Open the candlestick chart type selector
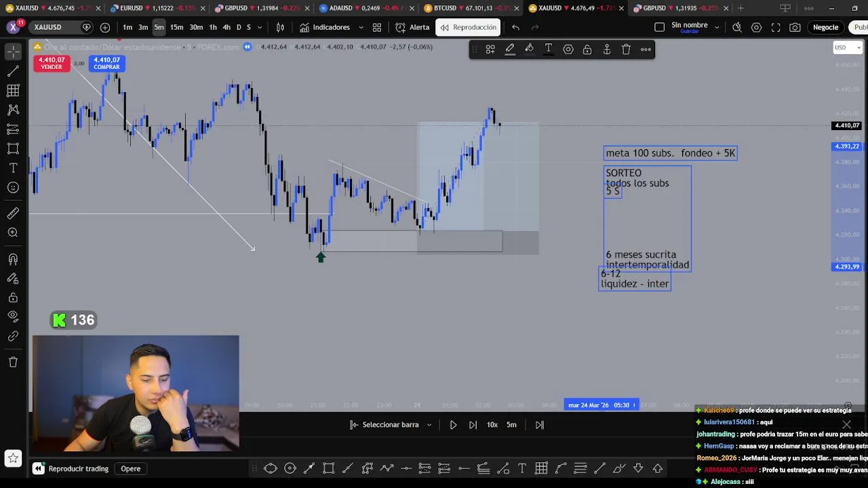The image size is (868, 488). point(280,27)
